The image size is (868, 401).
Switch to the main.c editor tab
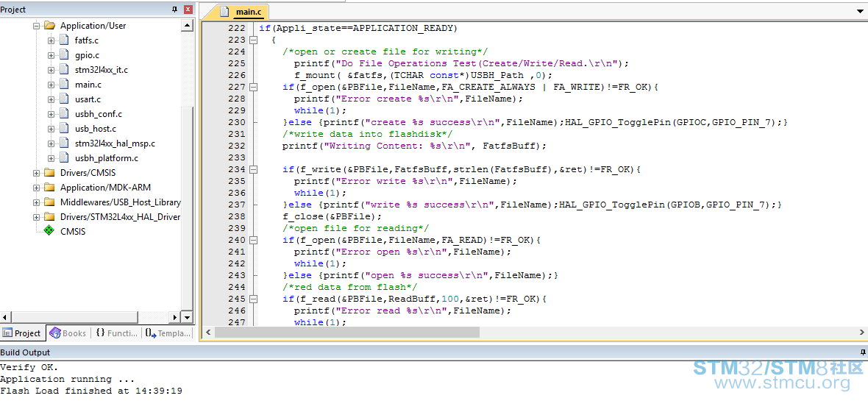click(243, 11)
